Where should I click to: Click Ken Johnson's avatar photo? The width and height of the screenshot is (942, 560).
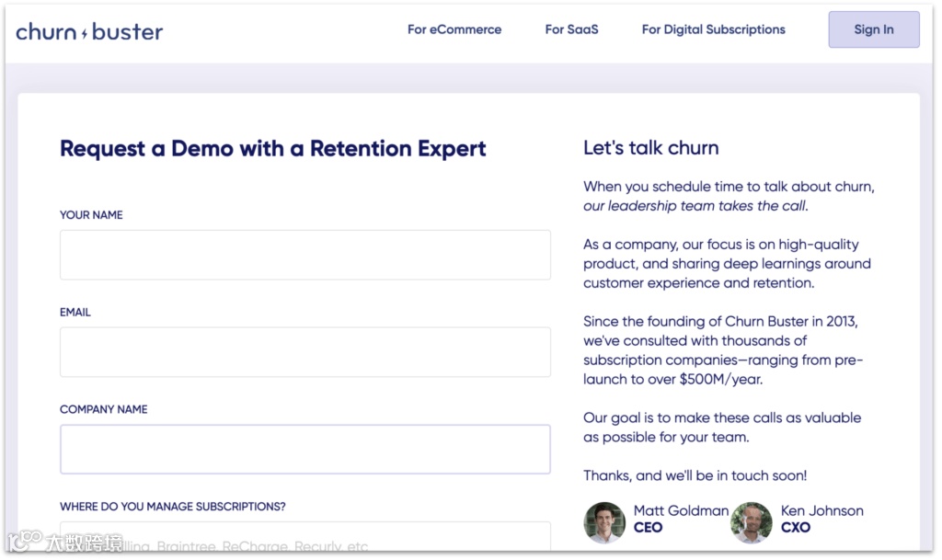point(752,521)
